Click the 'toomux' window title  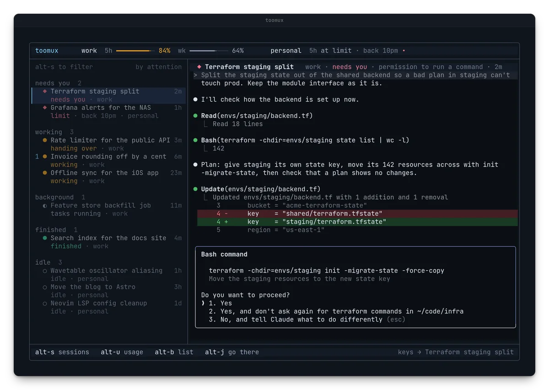(x=274, y=20)
